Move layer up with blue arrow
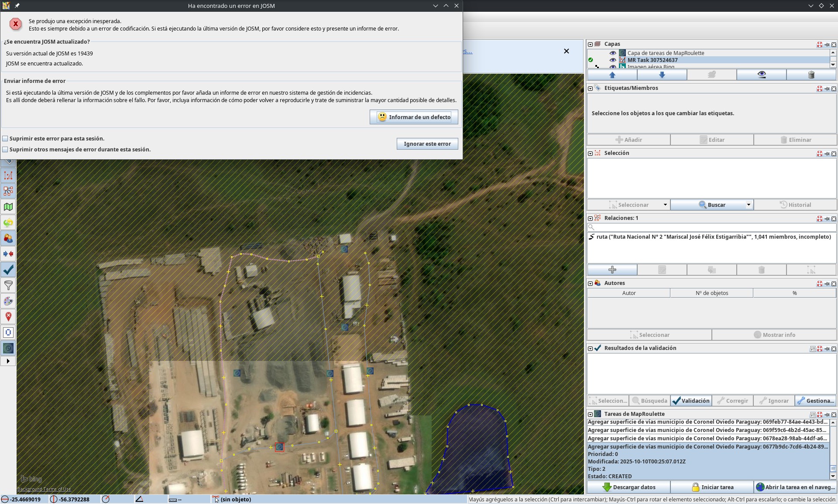 612,75
